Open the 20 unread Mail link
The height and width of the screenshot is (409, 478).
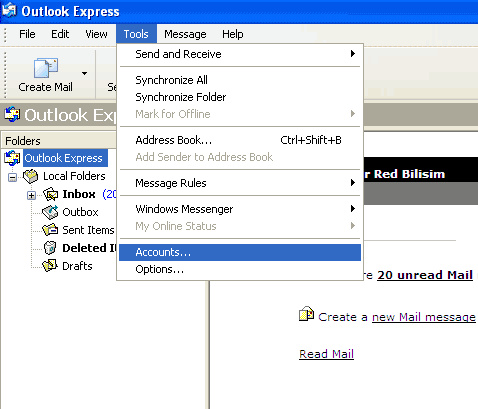[x=425, y=275]
